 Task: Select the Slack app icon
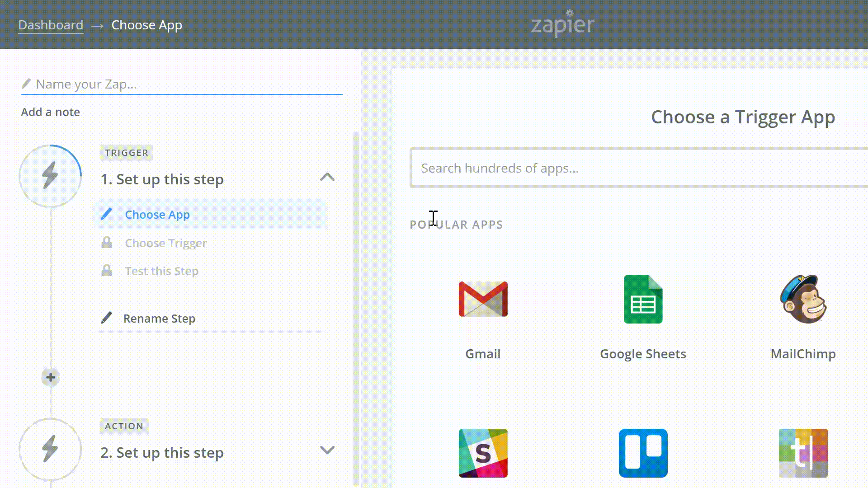pyautogui.click(x=483, y=453)
